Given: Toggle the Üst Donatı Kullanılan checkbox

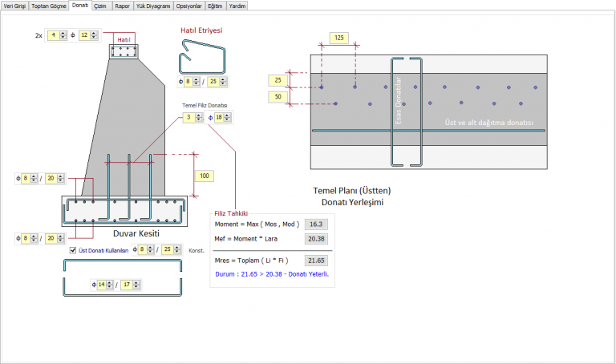Looking at the screenshot, I should point(73,250).
